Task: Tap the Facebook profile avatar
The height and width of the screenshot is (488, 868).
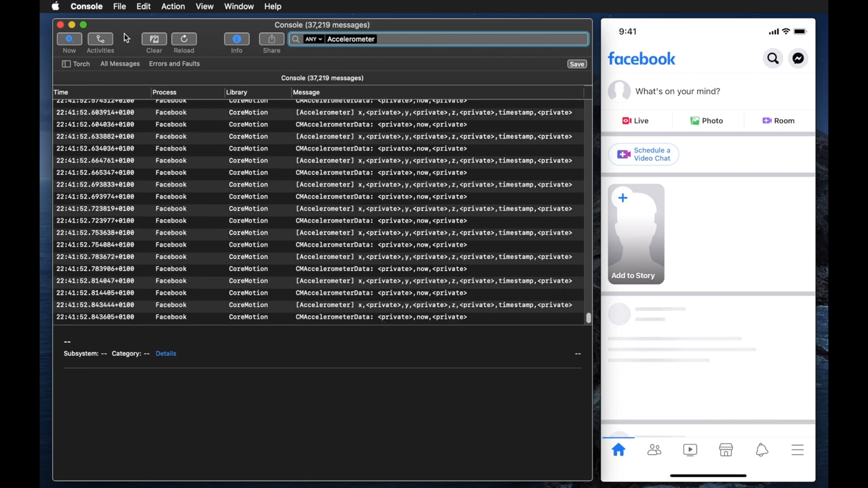Action: pos(618,91)
